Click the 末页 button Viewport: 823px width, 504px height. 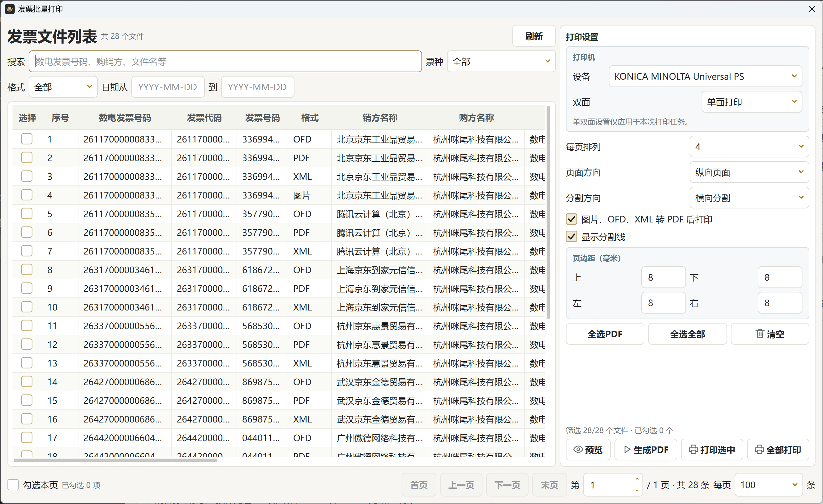coord(549,485)
